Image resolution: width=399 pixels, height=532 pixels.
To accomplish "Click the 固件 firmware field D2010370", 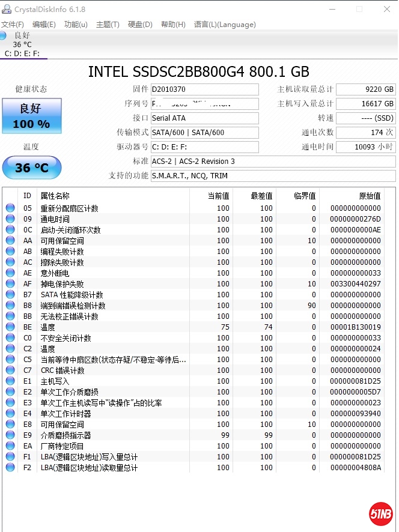I will [204, 89].
